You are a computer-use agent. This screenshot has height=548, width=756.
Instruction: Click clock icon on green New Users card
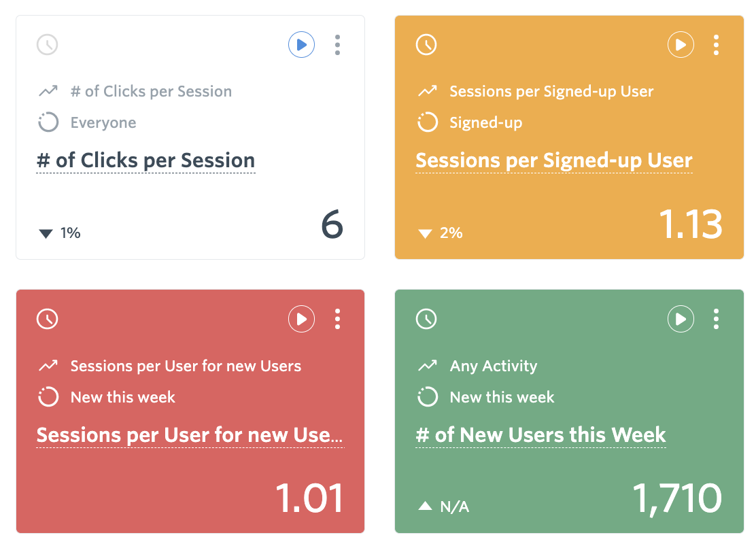click(x=426, y=319)
